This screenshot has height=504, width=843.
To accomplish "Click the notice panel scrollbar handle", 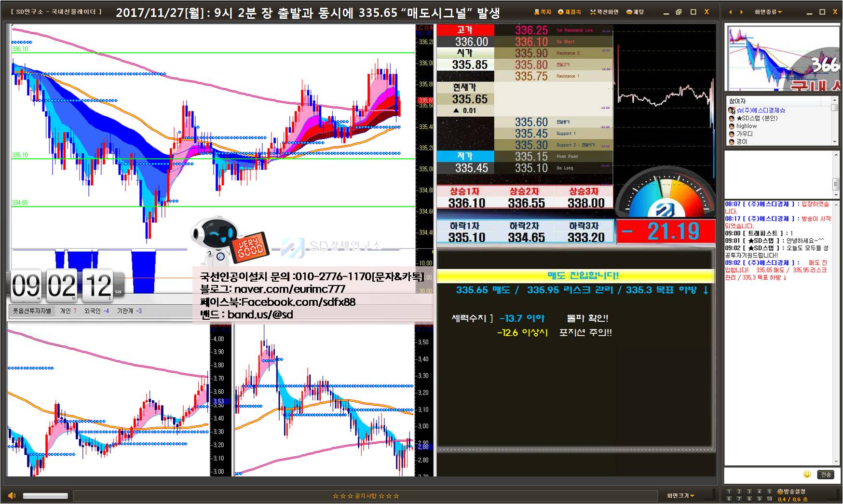I will [x=836, y=184].
